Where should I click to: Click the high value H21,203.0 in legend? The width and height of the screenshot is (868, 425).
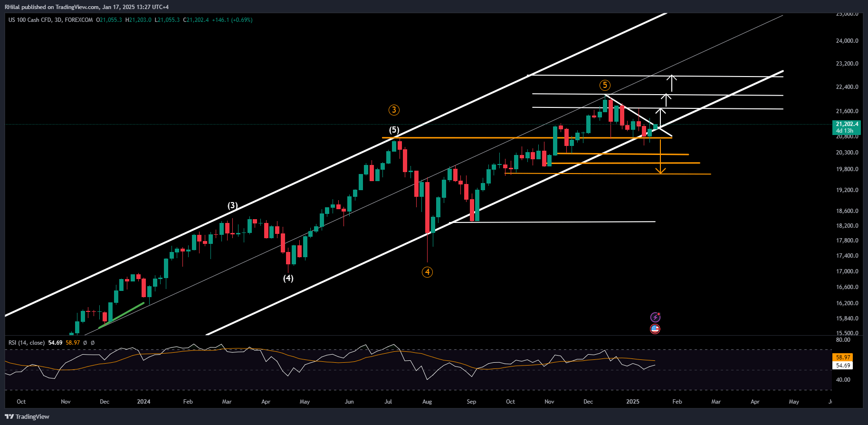click(x=138, y=20)
